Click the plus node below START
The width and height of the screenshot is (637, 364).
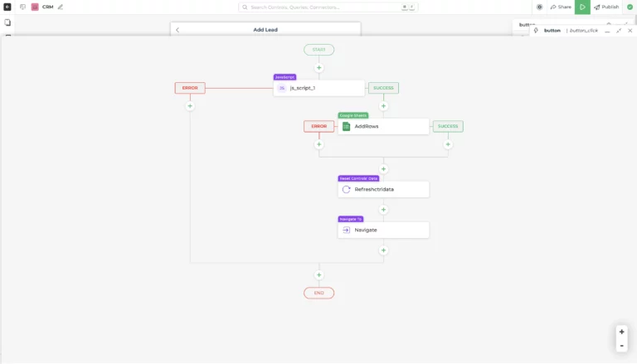[x=318, y=68]
